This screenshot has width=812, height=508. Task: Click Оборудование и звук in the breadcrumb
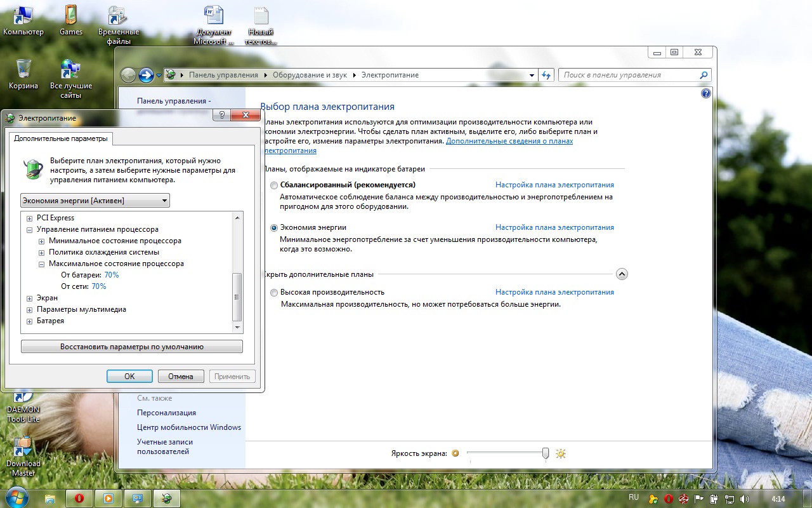click(x=310, y=75)
